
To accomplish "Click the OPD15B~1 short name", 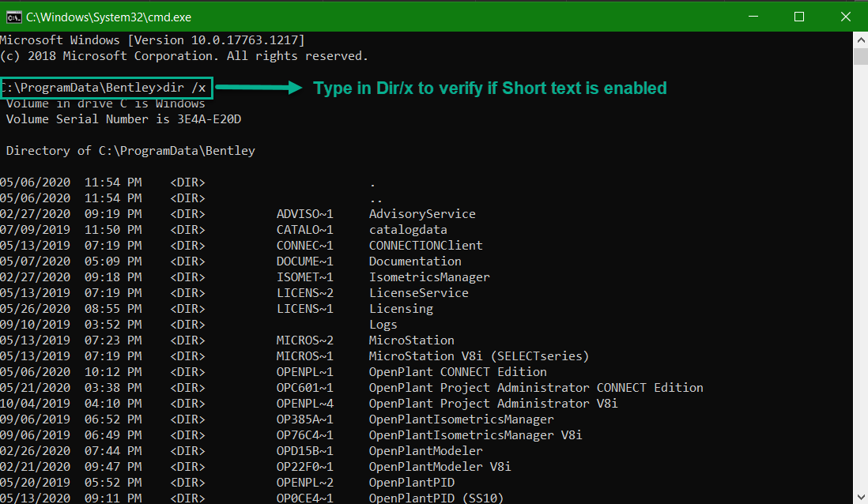I will pos(305,451).
